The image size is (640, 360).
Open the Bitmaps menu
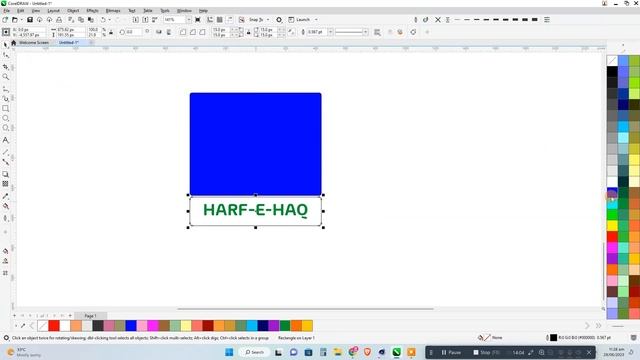pos(113,11)
